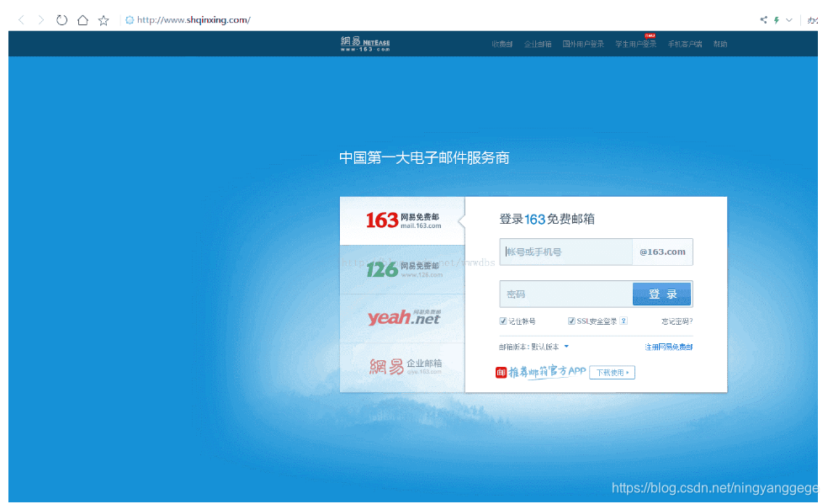
Task: Click the 推荐邮箱官方APP text
Action: [547, 372]
